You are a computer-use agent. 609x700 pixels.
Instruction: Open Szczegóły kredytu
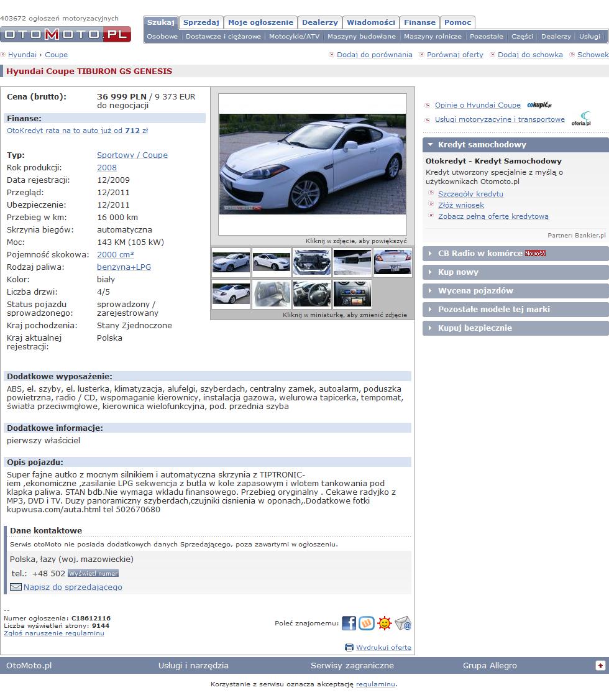pos(470,194)
